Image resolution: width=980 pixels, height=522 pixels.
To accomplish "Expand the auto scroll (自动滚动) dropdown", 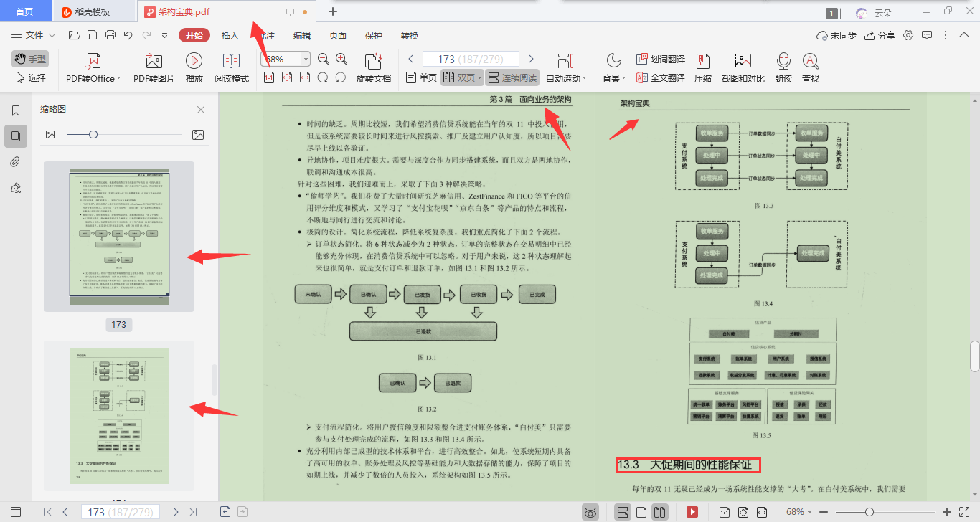I will (585, 78).
